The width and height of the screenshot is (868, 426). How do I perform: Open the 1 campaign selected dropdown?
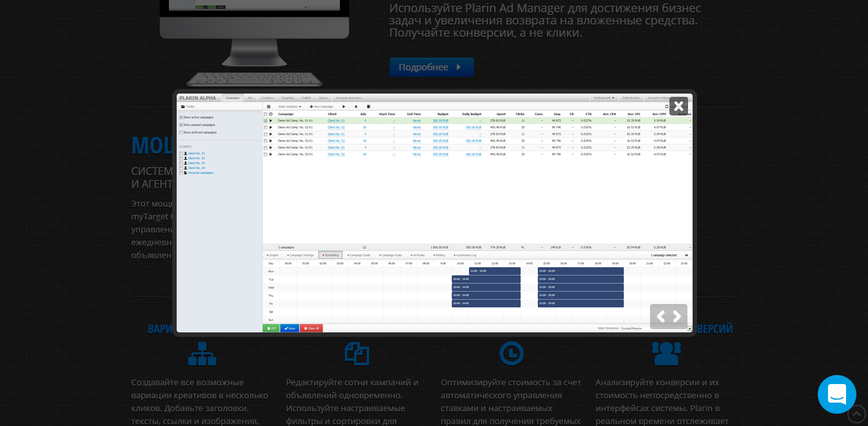pos(669,255)
